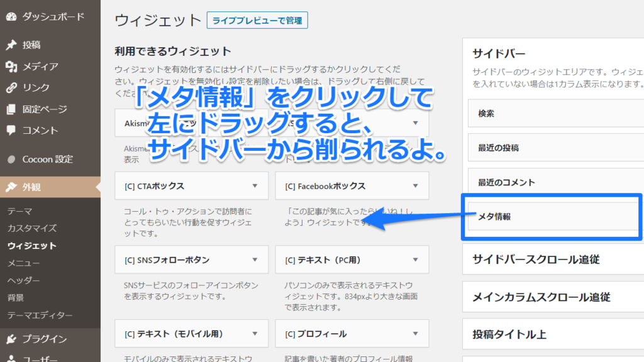This screenshot has width=644, height=362.
Task: Open the テーマエディター link
Action: (x=40, y=315)
